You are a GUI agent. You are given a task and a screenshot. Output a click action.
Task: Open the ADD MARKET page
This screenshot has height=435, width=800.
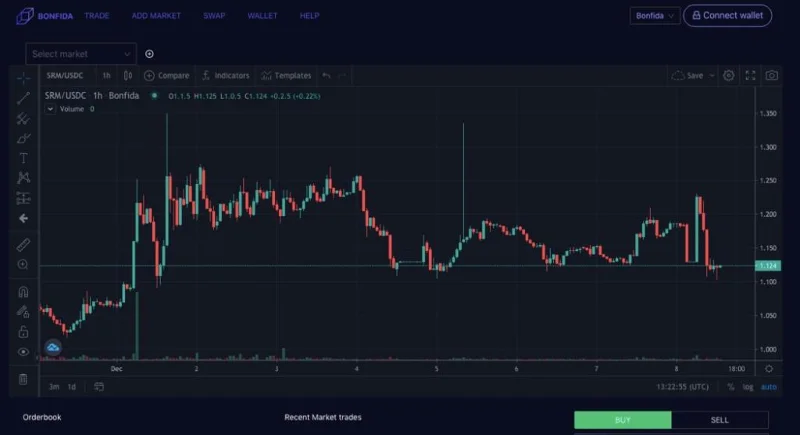[x=156, y=16]
